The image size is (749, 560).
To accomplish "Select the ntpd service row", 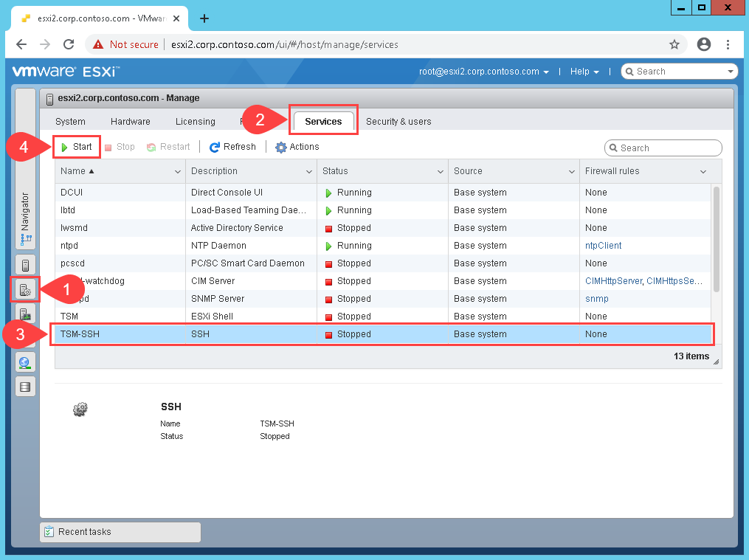I will pos(383,246).
